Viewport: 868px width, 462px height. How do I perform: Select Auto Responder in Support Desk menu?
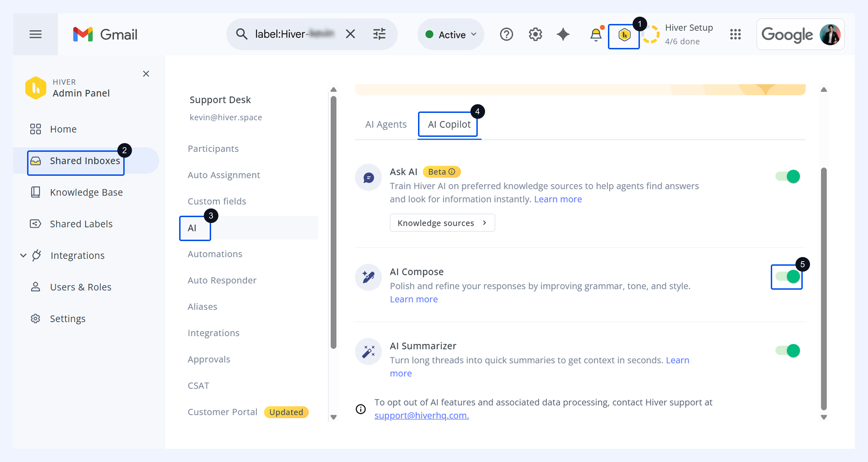tap(222, 280)
